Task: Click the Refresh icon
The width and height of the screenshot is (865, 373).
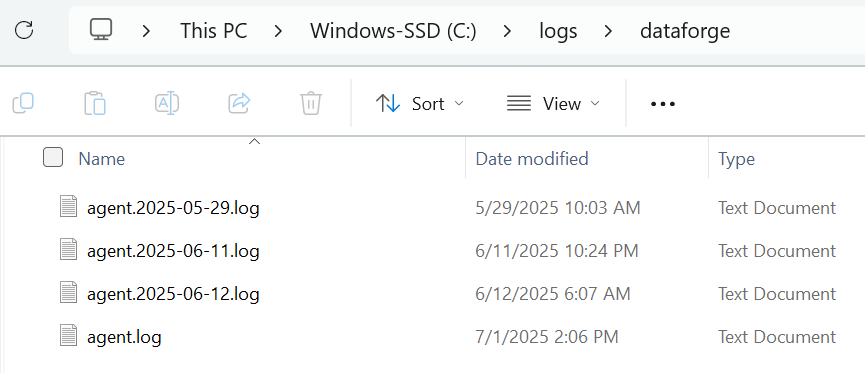Action: tap(24, 30)
